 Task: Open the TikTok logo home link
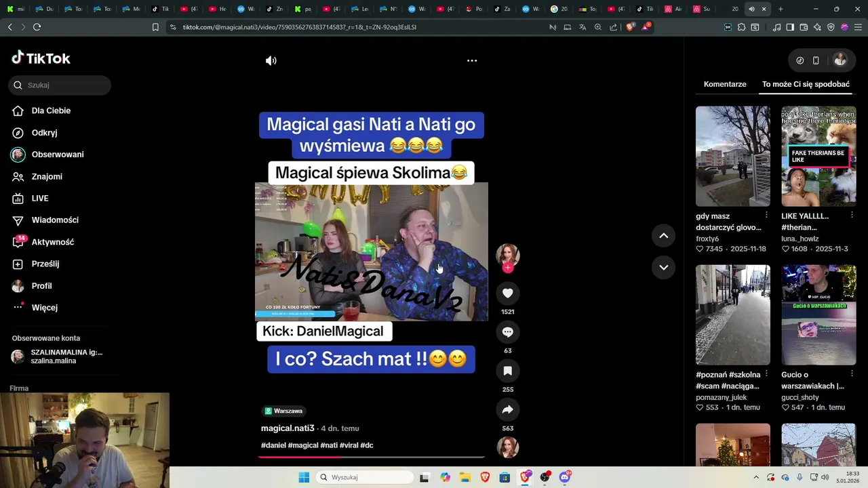click(x=41, y=58)
